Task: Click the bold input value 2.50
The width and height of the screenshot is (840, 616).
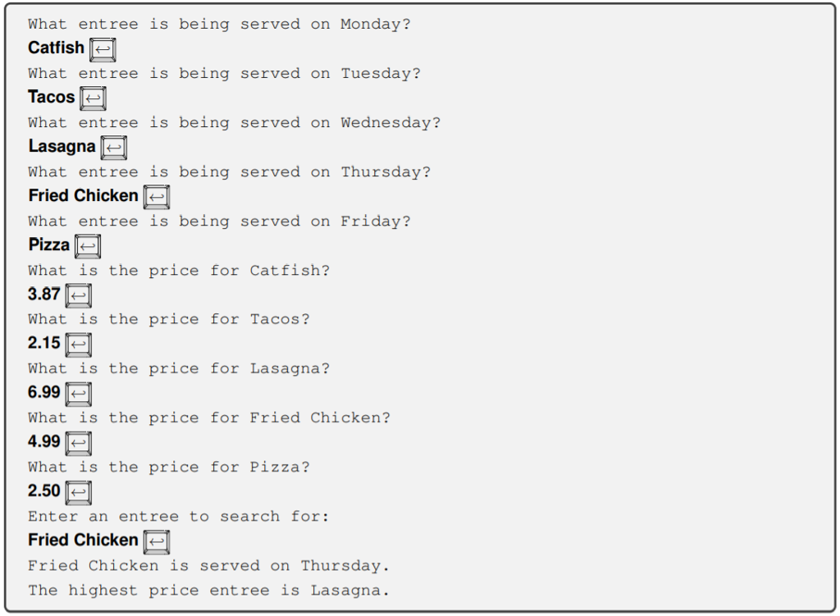Action: point(43,491)
